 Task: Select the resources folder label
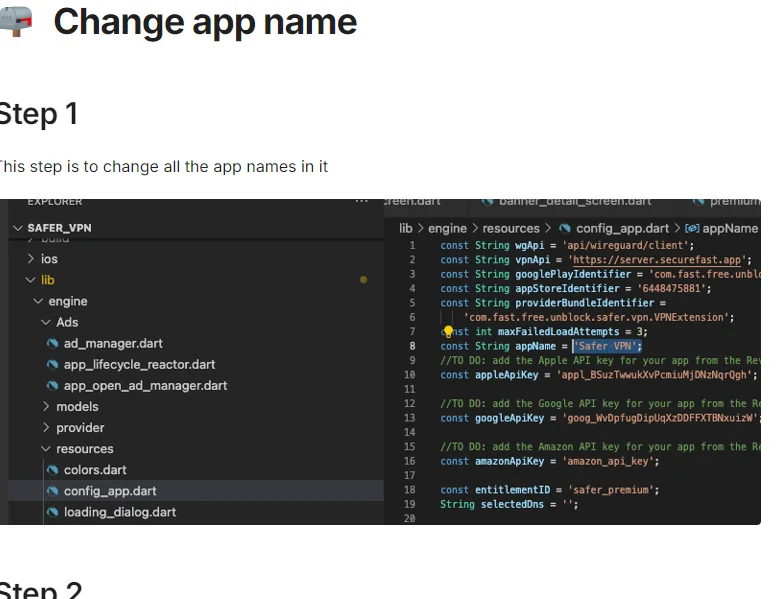[85, 449]
